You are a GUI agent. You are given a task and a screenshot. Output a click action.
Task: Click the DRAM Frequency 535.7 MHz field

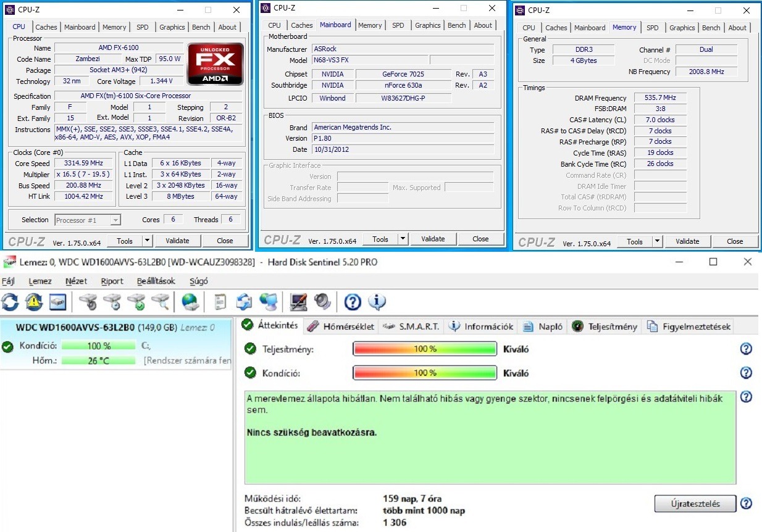pos(660,98)
